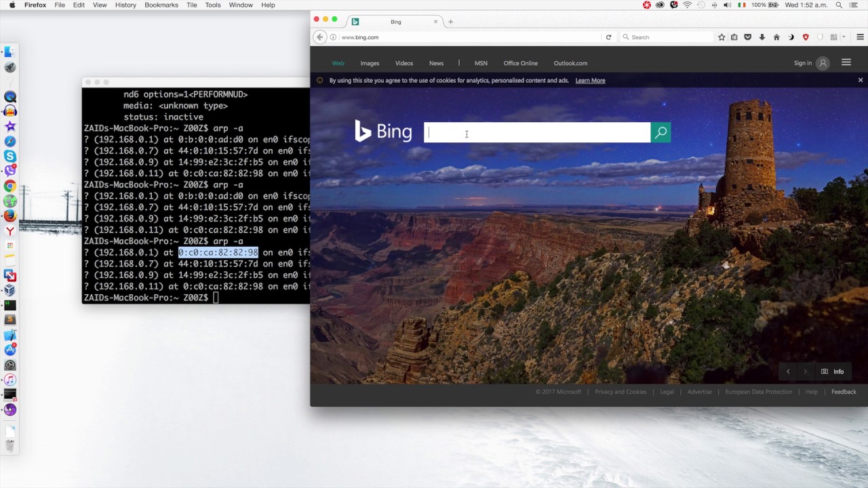Click the Feedback link in Bing footer
This screenshot has width=868, height=488.
pos(844,392)
